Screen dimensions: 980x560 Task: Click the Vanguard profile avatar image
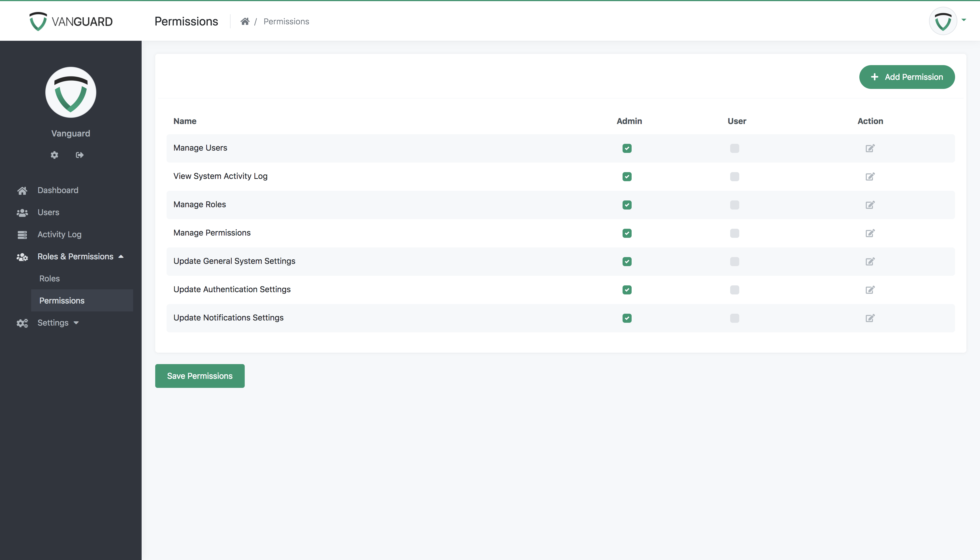coord(71,92)
